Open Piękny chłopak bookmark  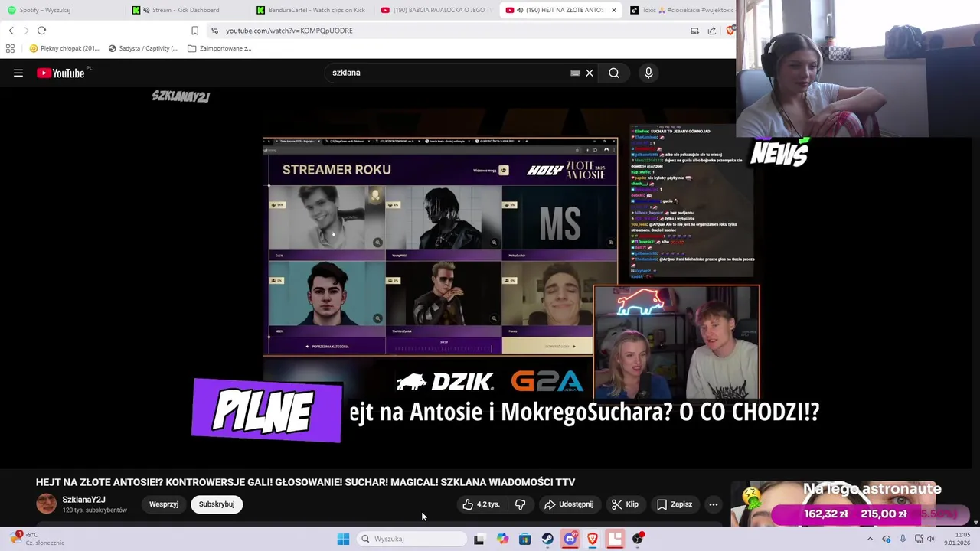[64, 48]
